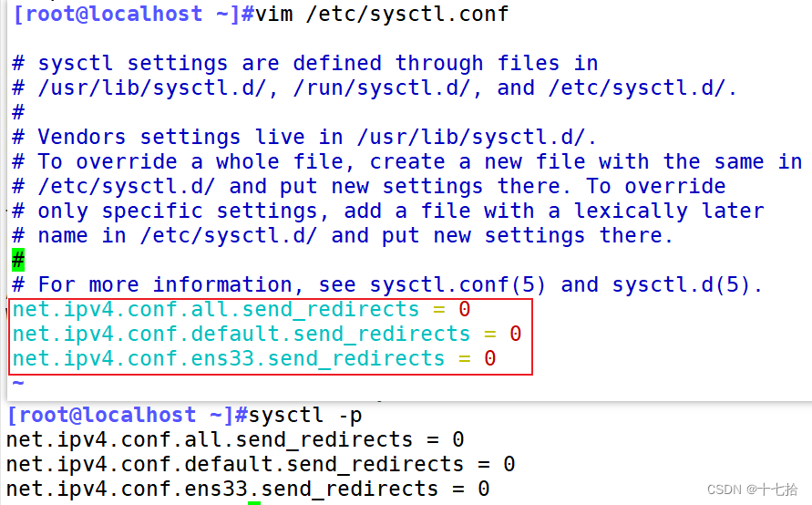The image size is (812, 505).
Task: Click the vim line 'net.ipv4.conf.all.send_redirects = 0'
Action: (x=242, y=310)
